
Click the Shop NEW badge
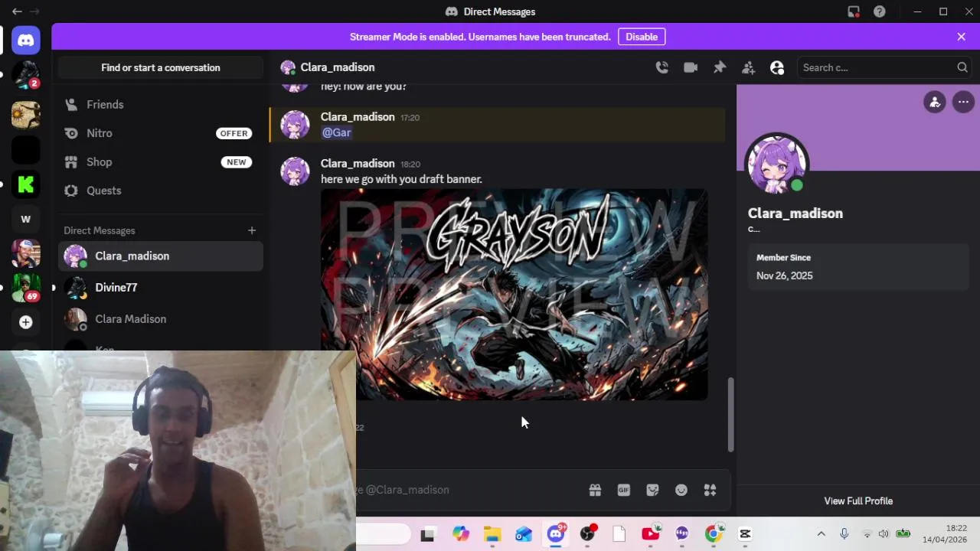pos(237,162)
